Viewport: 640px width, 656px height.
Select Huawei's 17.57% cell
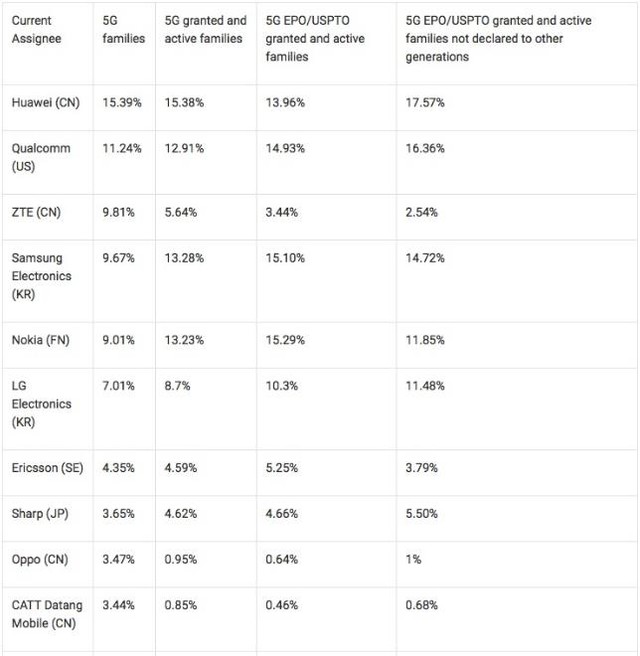point(425,102)
